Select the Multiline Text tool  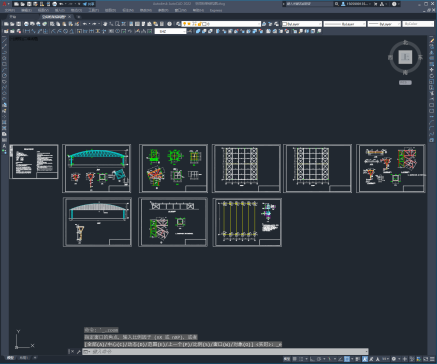(x=4, y=146)
